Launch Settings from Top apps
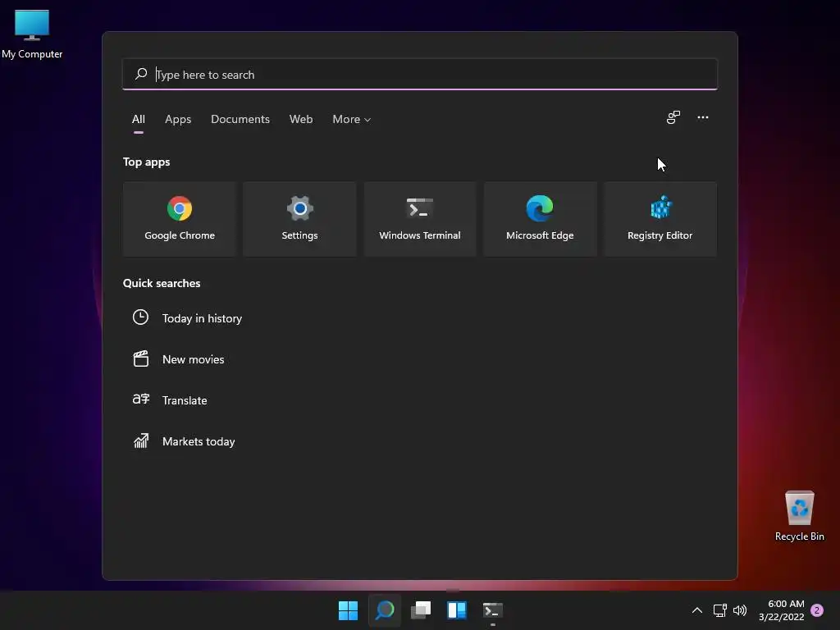840x630 pixels. (299, 218)
